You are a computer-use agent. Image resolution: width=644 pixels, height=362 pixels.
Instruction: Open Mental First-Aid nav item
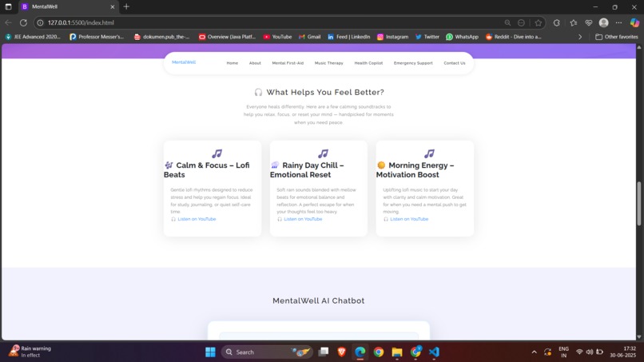[288, 63]
